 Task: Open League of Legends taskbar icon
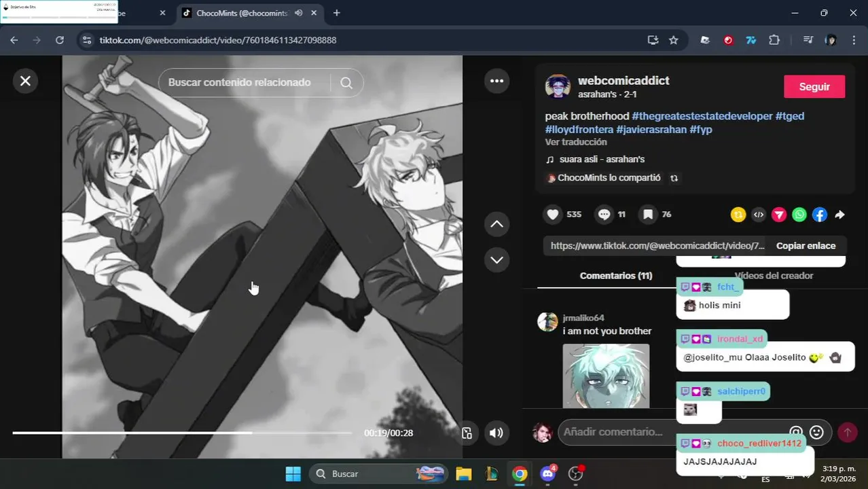click(x=491, y=474)
